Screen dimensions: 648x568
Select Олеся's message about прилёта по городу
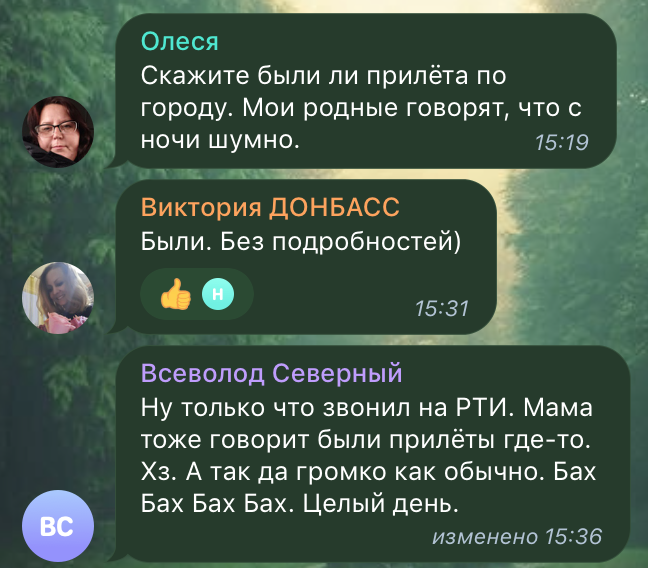coord(366,91)
